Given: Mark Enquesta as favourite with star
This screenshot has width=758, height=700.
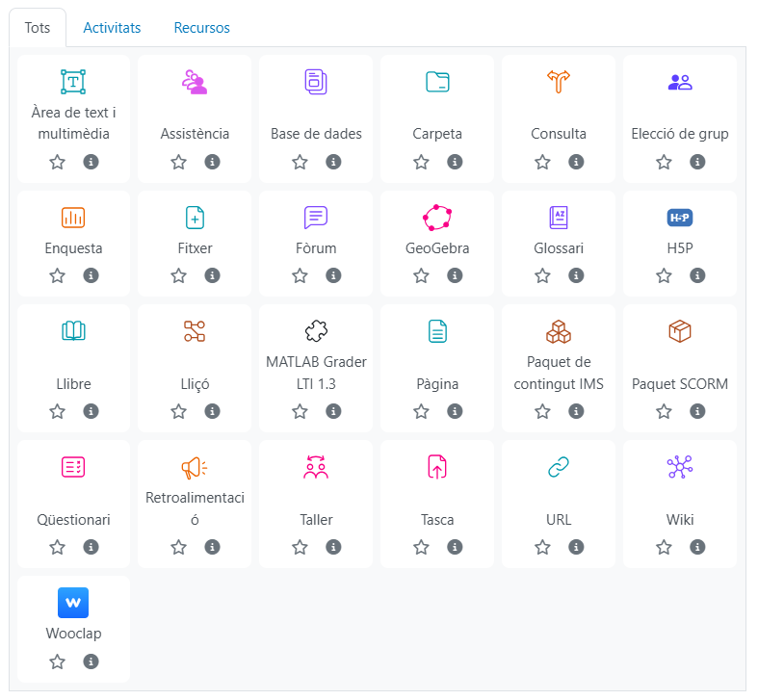Looking at the screenshot, I should 57,275.
